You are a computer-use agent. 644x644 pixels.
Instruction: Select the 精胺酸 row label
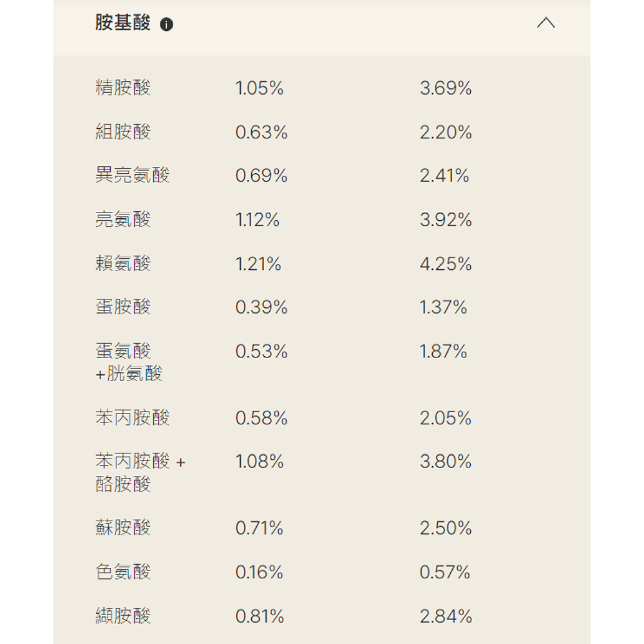(123, 88)
